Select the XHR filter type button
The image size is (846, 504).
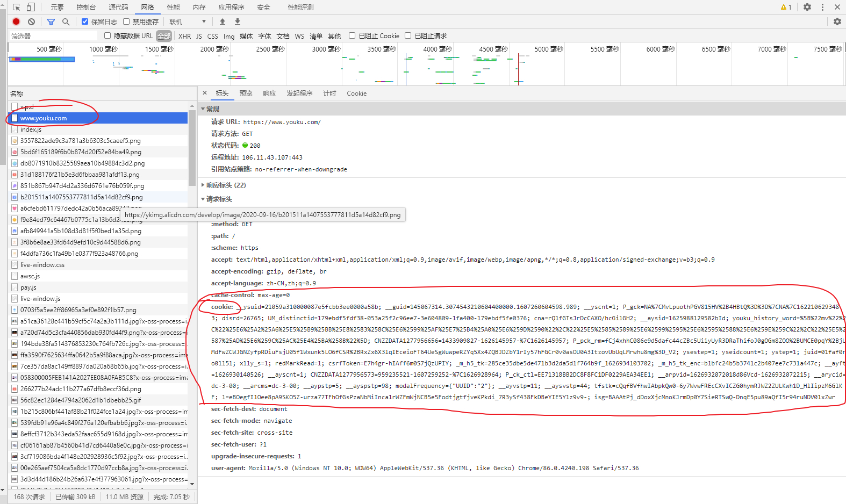[x=184, y=36]
